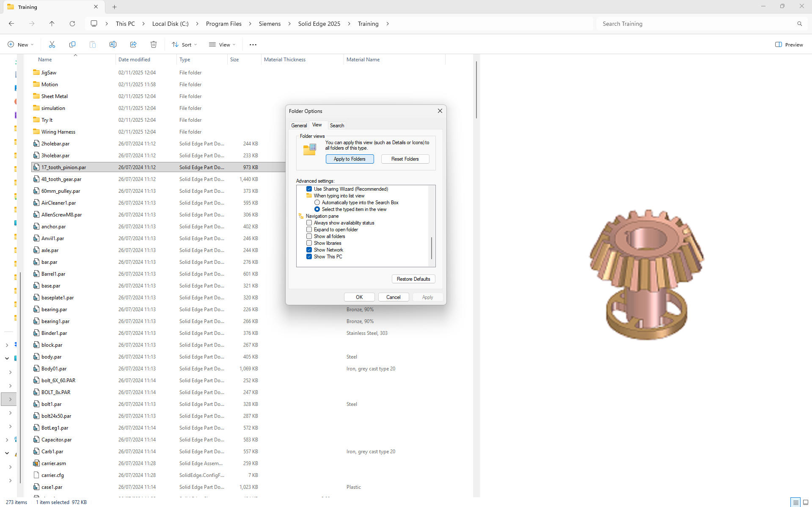Go up one folder level
Screen dimensions: 812x507
tap(52, 24)
